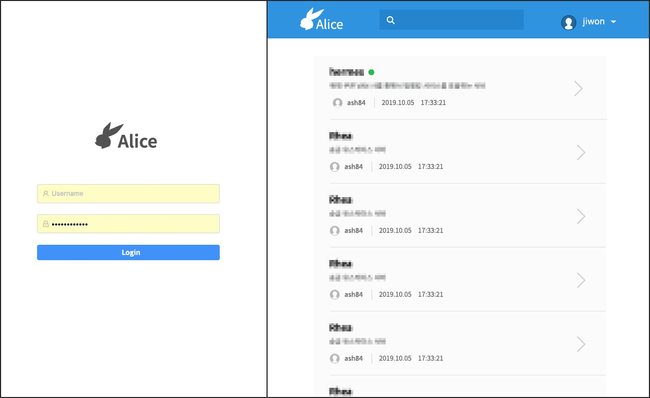
Task: Click the Alice logo in blue header
Action: pos(322,19)
